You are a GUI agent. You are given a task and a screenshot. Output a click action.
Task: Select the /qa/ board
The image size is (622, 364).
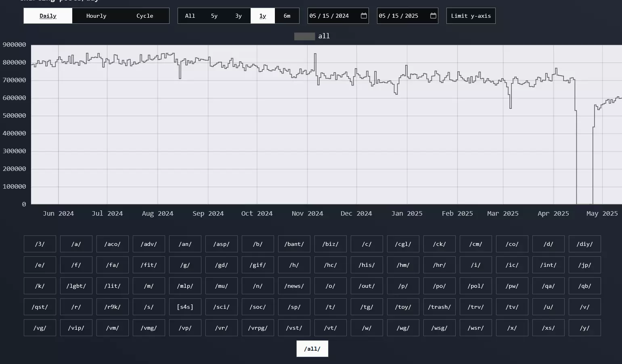click(x=549, y=286)
